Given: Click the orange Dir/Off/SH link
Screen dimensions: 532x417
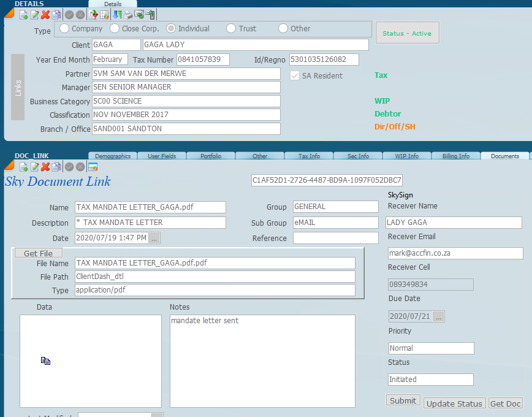Looking at the screenshot, I should (x=395, y=127).
